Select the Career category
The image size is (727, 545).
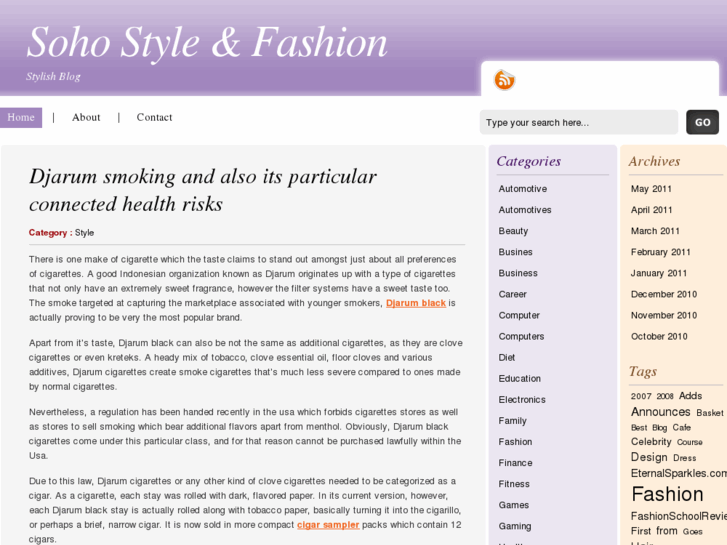pyautogui.click(x=512, y=295)
